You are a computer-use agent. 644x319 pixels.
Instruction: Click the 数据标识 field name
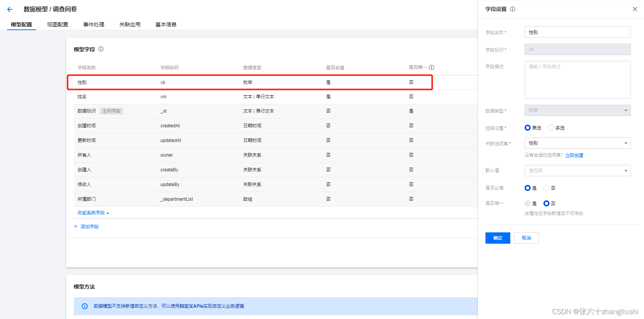(x=87, y=111)
